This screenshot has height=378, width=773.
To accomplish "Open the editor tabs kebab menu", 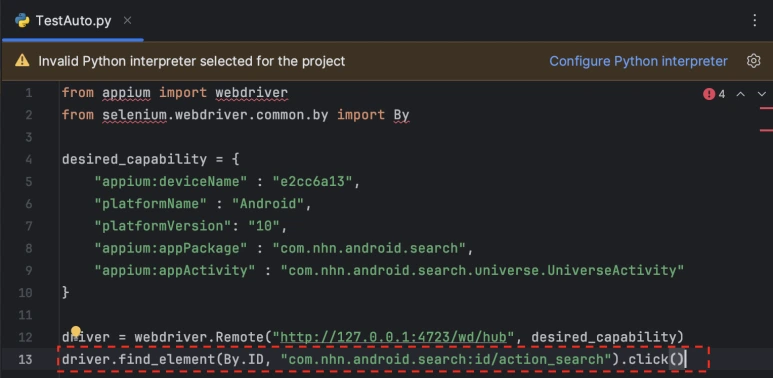I will point(755,20).
